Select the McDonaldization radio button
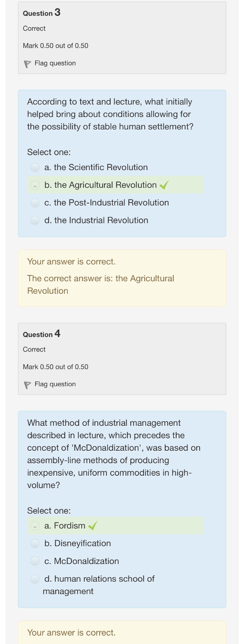This screenshot has width=245, height=644. coord(35,561)
